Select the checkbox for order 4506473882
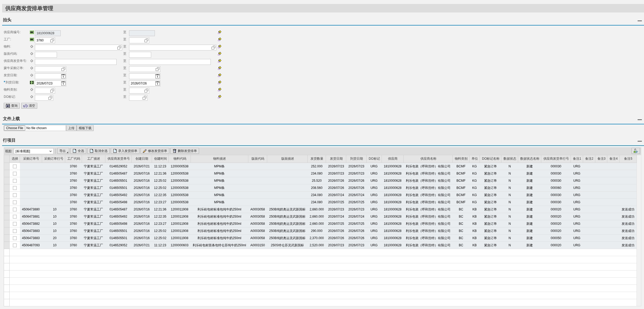Screen dimensions: 644x309 15,224
